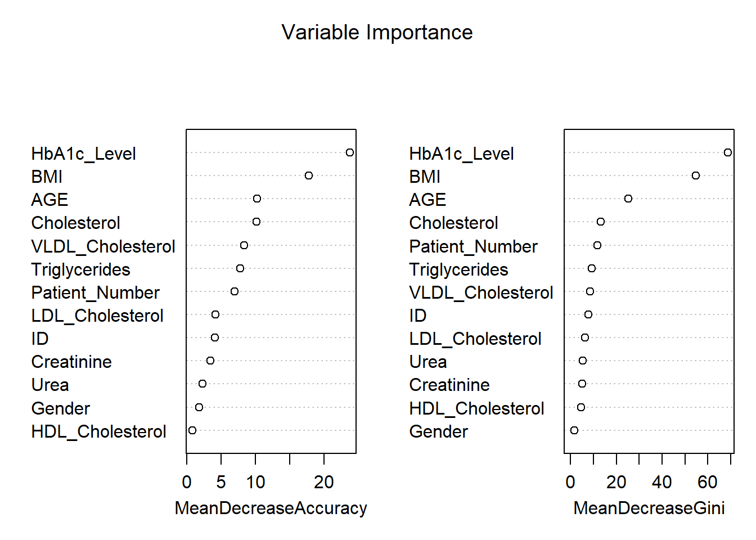Click the 60 tick label on MeanDecreaseGini axis

click(708, 482)
